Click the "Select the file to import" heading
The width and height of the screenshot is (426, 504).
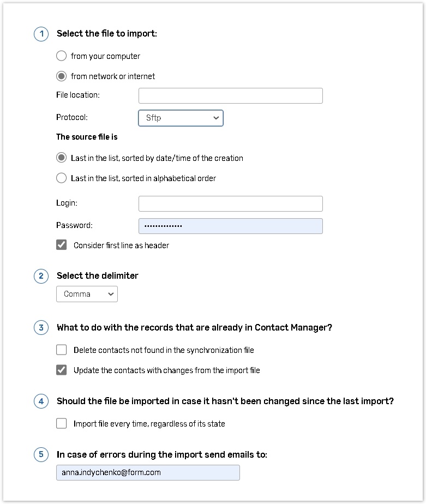point(107,34)
